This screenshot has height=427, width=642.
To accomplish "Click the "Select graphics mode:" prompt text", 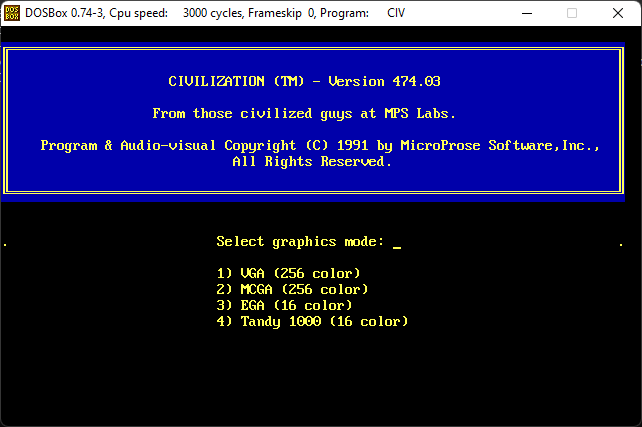I will pos(300,241).
